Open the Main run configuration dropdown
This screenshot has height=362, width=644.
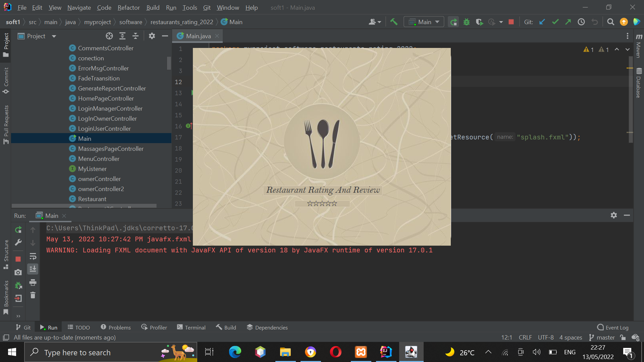(424, 21)
